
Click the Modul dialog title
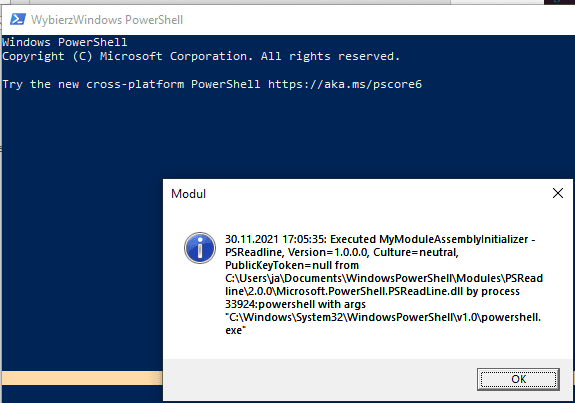[188, 194]
